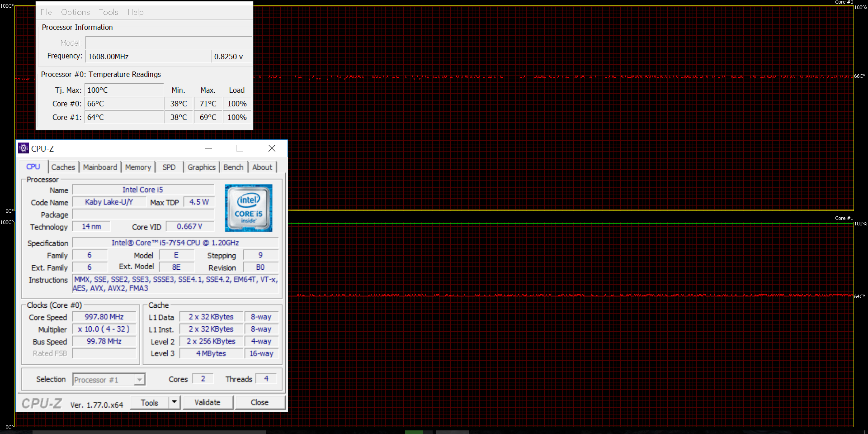Open the File menu in Core Temp
The width and height of the screenshot is (868, 434).
pos(46,12)
